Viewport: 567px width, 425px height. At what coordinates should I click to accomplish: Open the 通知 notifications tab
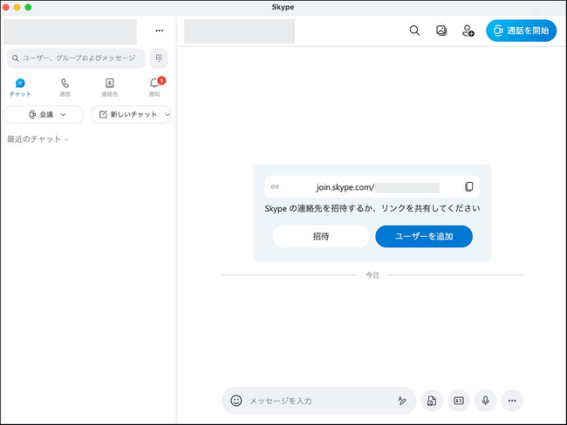pos(154,88)
